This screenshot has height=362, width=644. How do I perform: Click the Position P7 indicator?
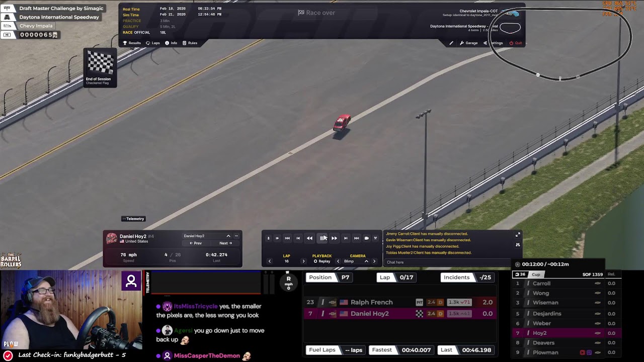pyautogui.click(x=330, y=278)
